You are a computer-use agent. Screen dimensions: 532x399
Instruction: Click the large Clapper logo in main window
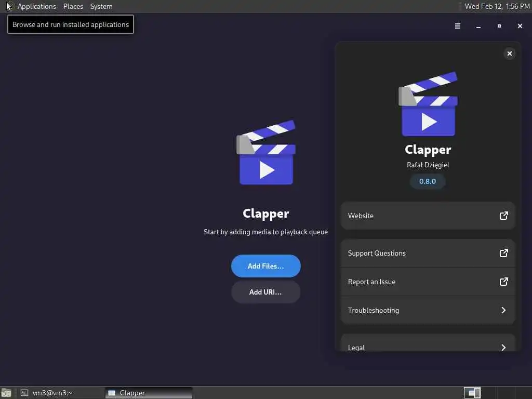click(265, 152)
